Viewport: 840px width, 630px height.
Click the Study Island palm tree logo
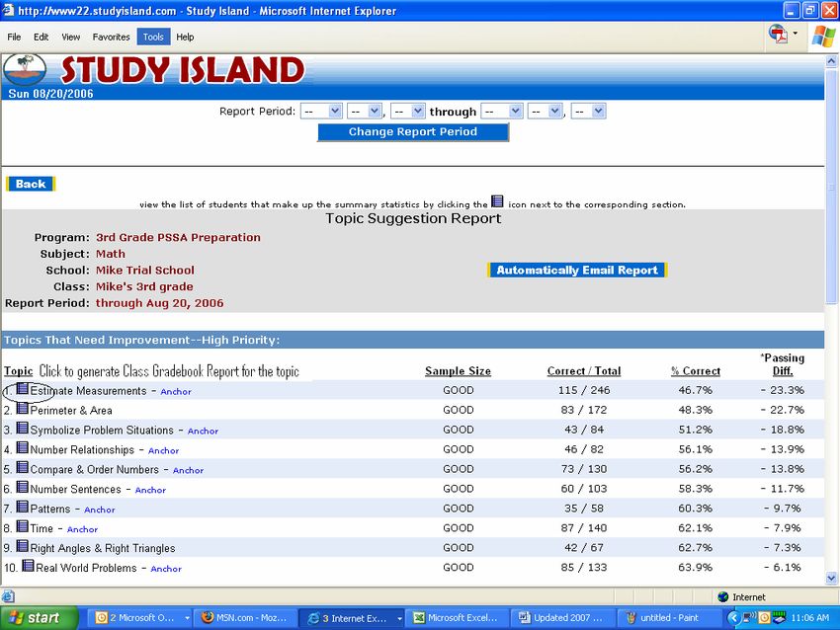coord(25,69)
